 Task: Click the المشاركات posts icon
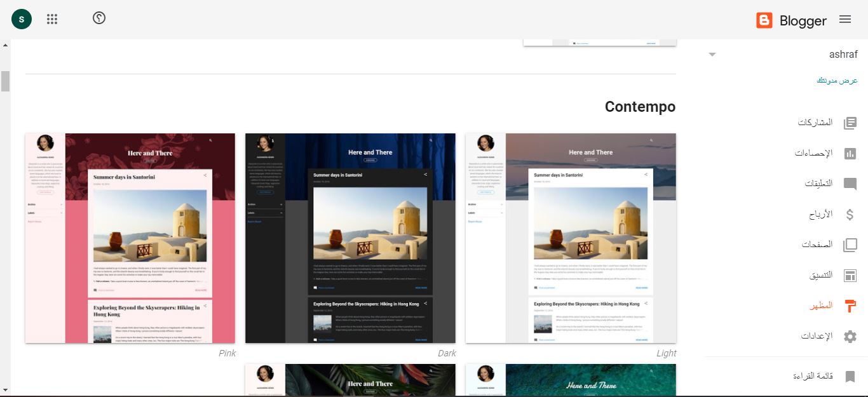[850, 123]
